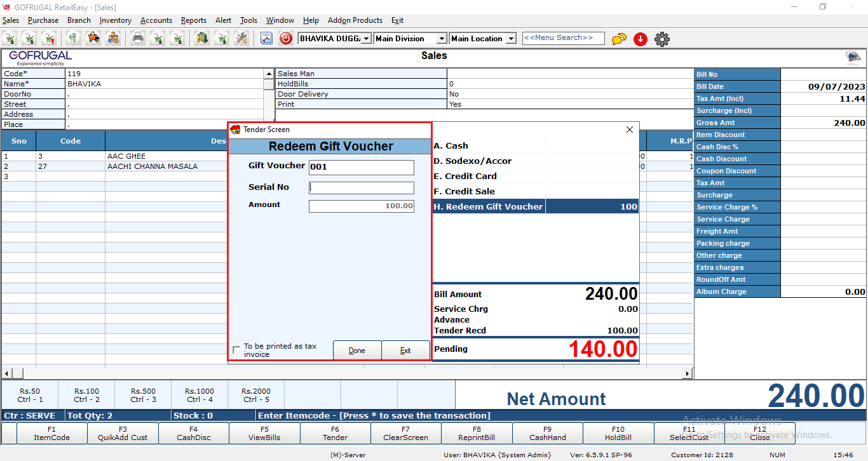This screenshot has width=868, height=461.
Task: Click the F4 CashDisc button
Action: [x=193, y=434]
